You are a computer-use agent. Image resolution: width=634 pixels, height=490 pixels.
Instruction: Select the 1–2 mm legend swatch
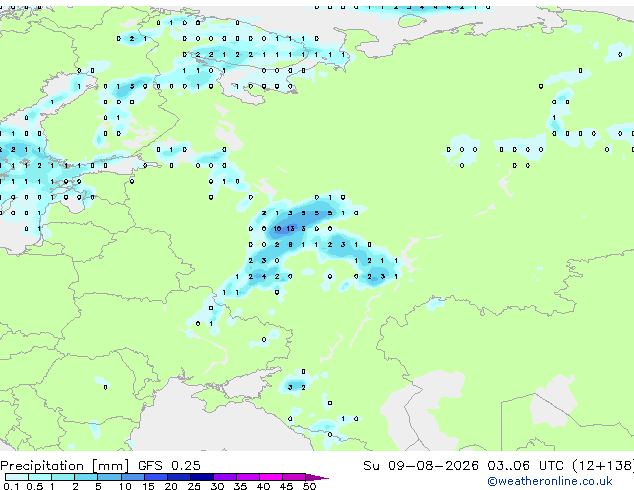click(x=63, y=477)
